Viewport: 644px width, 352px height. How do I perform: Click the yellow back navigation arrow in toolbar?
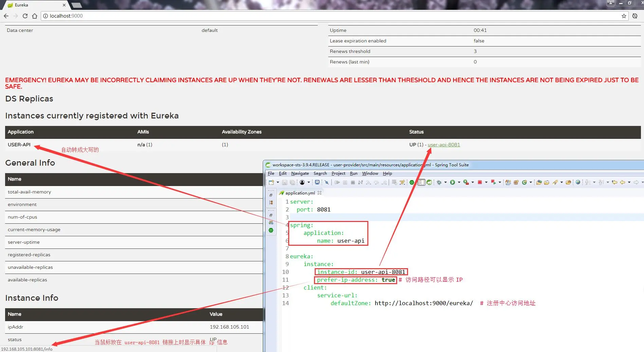click(622, 182)
